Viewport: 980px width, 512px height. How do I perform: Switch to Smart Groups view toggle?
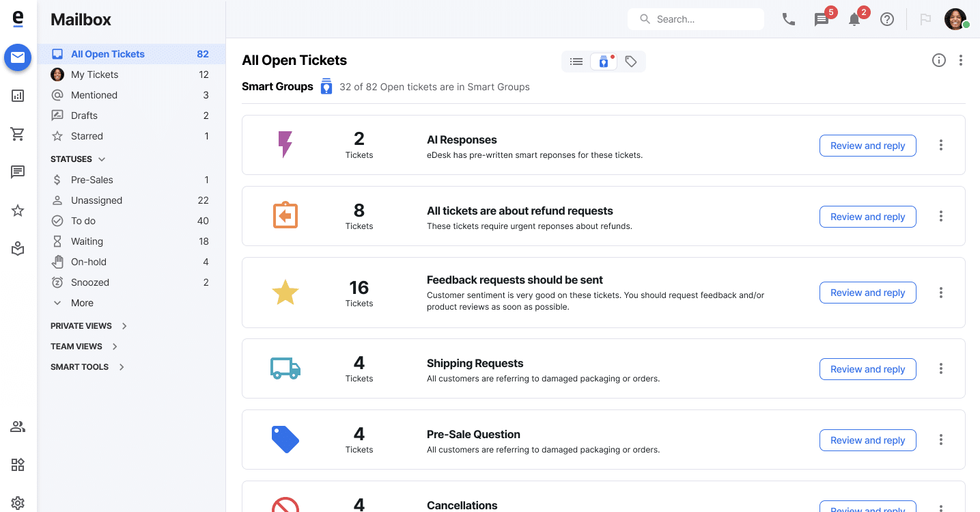(x=604, y=62)
